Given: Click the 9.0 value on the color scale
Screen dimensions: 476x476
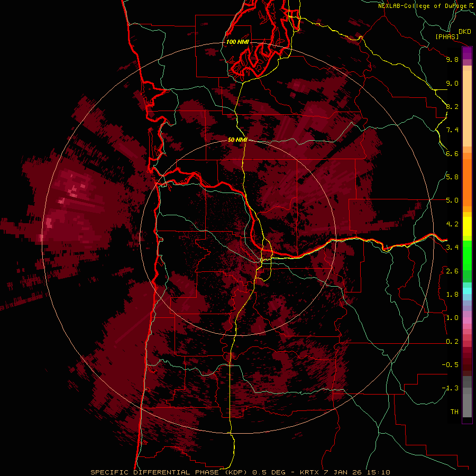Looking at the screenshot, I should tap(452, 83).
